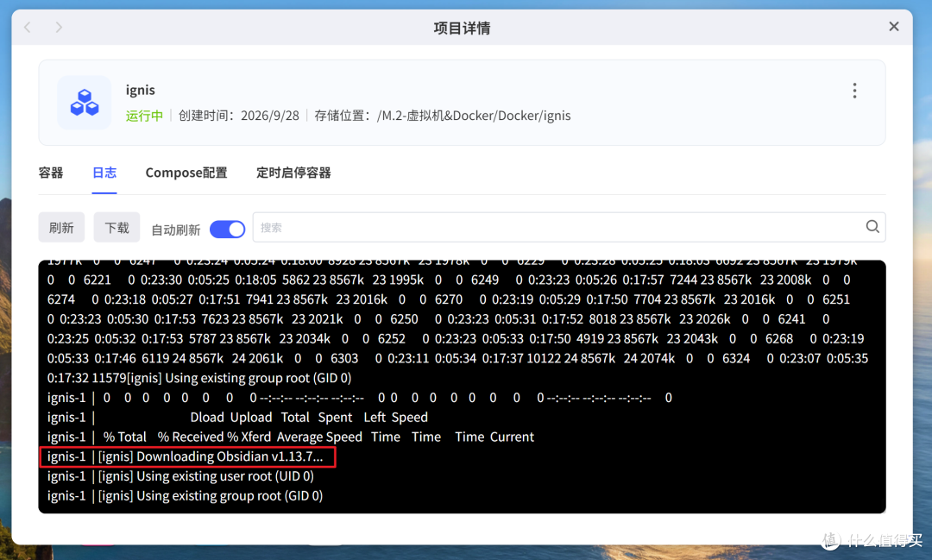This screenshot has height=560, width=932.
Task: Switch to the 容器 tab
Action: [51, 173]
